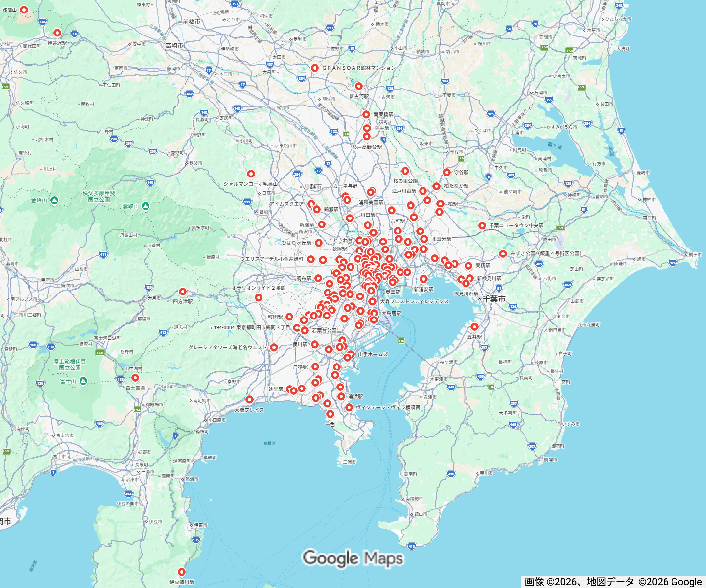This screenshot has width=706, height=588.
Task: Open the 若葉台公園 map pin
Action: (x=305, y=330)
